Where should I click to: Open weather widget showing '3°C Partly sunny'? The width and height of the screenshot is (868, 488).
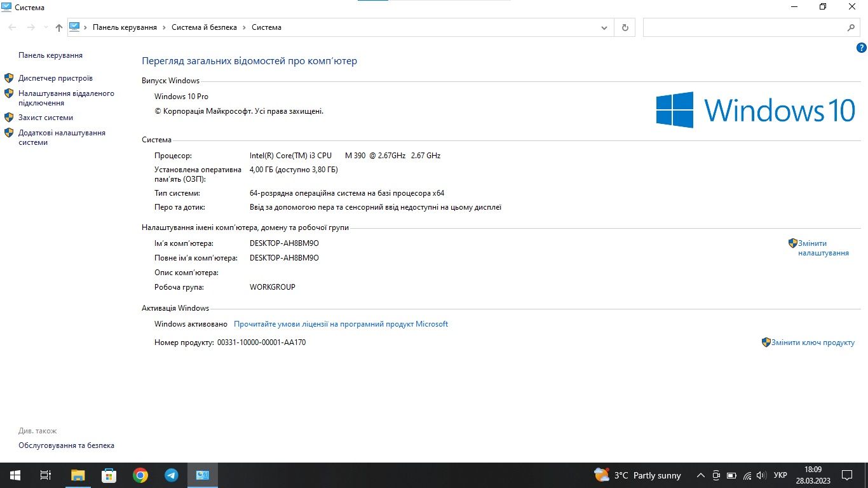(637, 475)
